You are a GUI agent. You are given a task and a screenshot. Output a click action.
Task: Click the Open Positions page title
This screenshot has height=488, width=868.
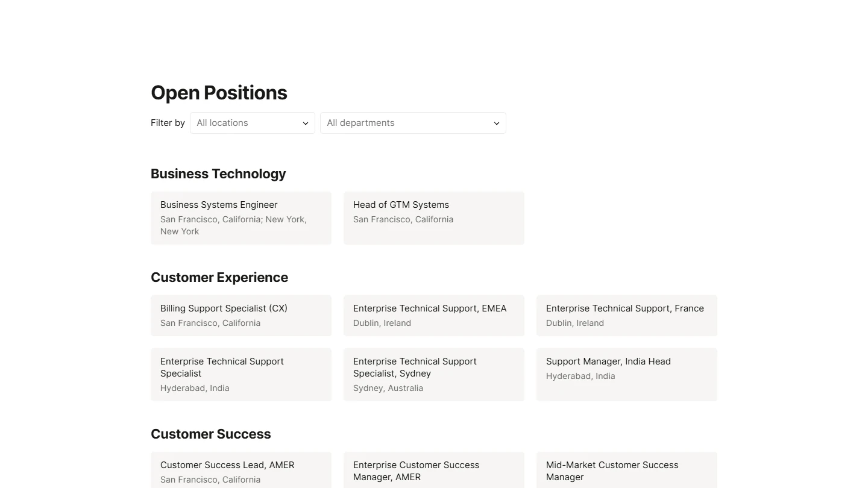coord(219,93)
